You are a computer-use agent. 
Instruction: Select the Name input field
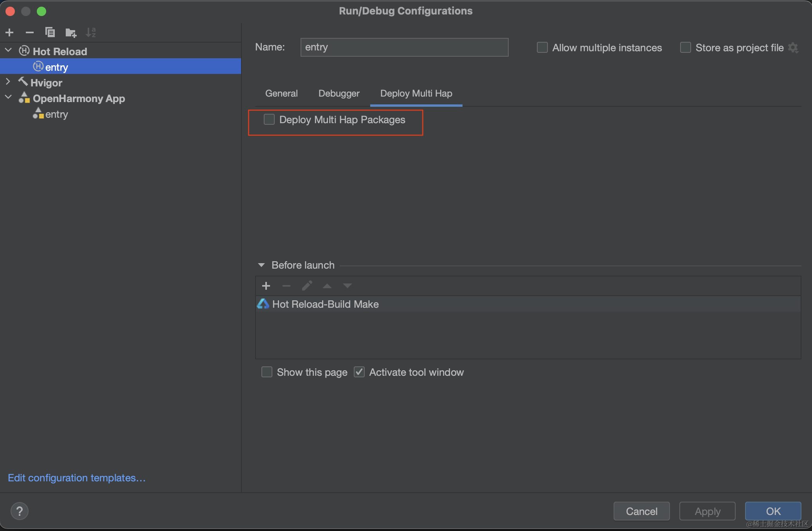tap(405, 47)
